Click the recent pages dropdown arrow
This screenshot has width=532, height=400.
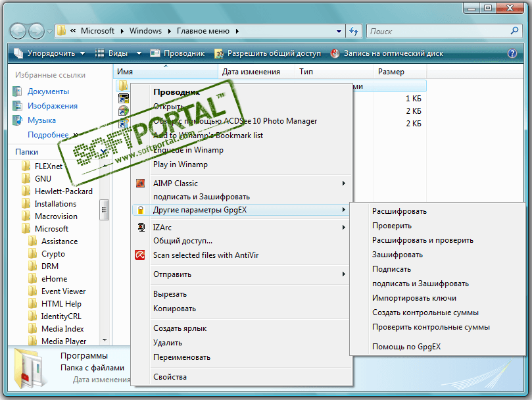click(x=49, y=32)
